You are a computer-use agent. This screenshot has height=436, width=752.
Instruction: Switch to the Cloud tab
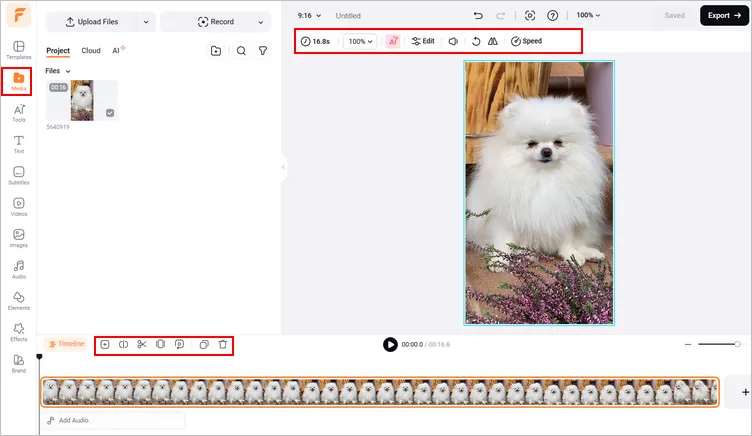click(x=91, y=50)
